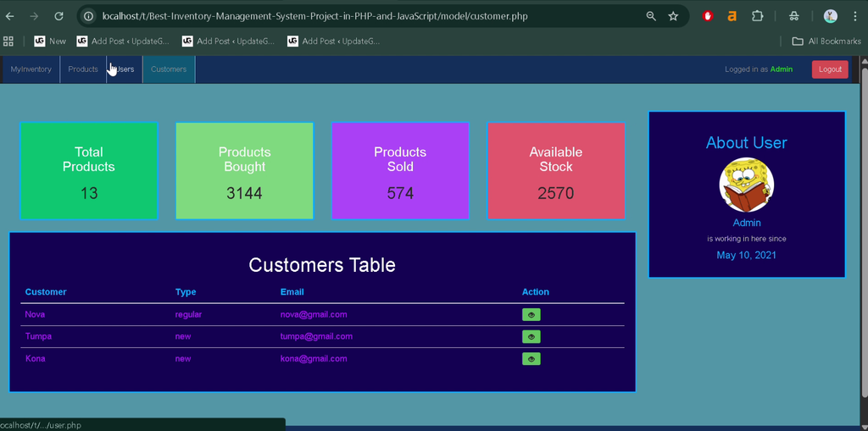Screen dimensions: 868x431
Task: View details for customer Kona
Action: coord(531,359)
